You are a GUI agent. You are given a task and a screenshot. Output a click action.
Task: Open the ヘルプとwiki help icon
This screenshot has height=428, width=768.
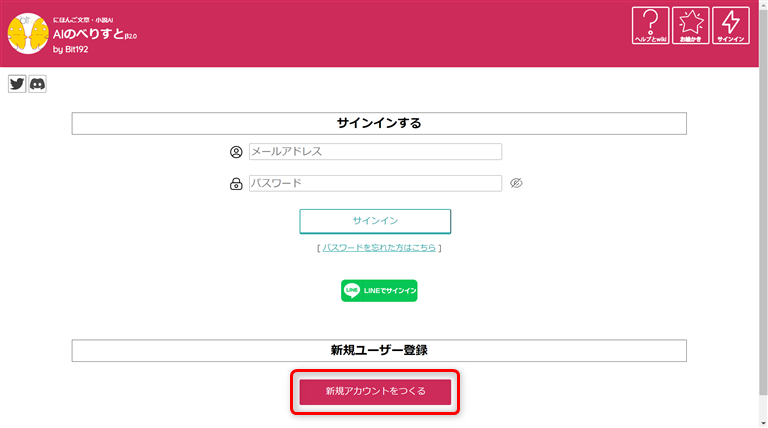click(650, 26)
